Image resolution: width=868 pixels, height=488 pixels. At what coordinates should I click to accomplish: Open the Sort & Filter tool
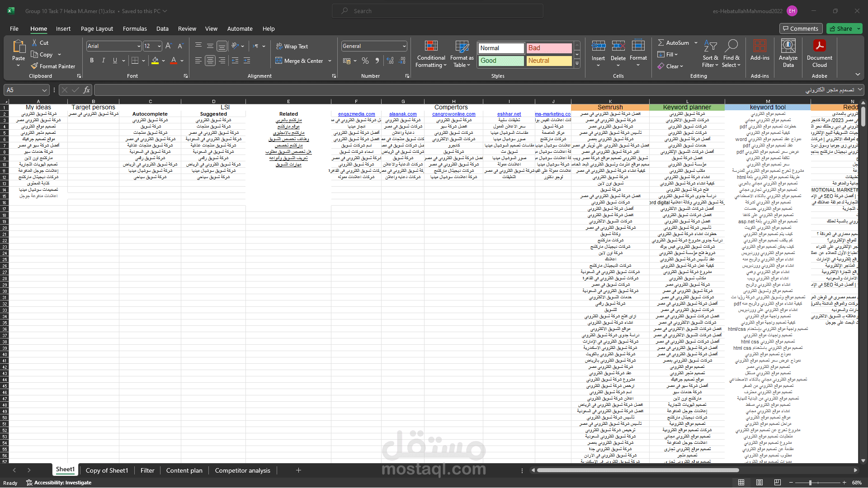click(710, 54)
